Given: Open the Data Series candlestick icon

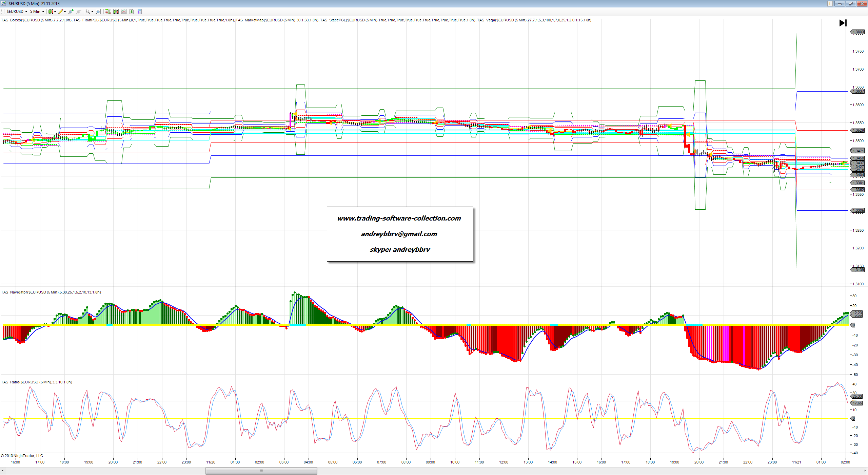Looking at the screenshot, I should pos(116,12).
